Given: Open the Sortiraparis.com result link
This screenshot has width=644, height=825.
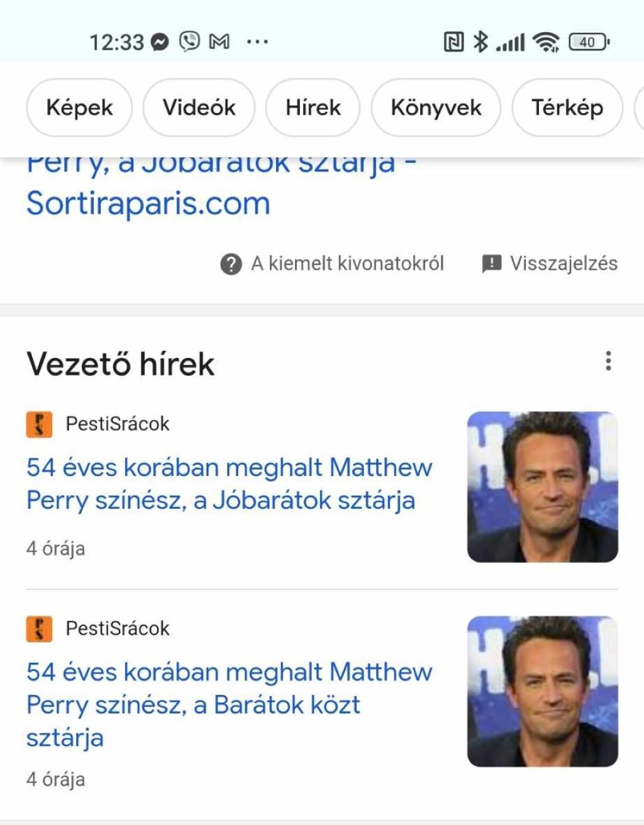Looking at the screenshot, I should (x=148, y=202).
